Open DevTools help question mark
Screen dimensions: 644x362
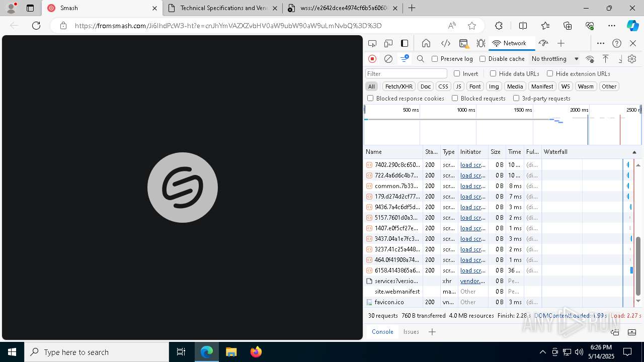coord(617,43)
